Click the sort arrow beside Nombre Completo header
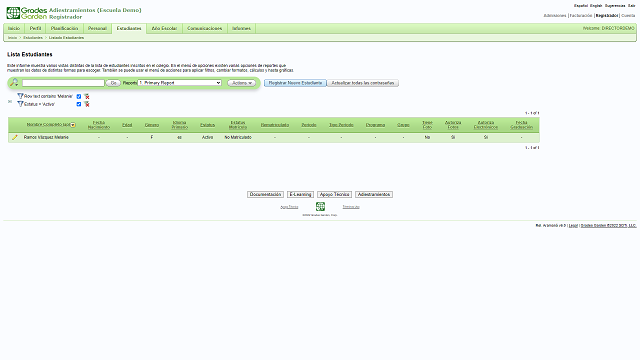This screenshot has height=360, width=640. (73, 125)
